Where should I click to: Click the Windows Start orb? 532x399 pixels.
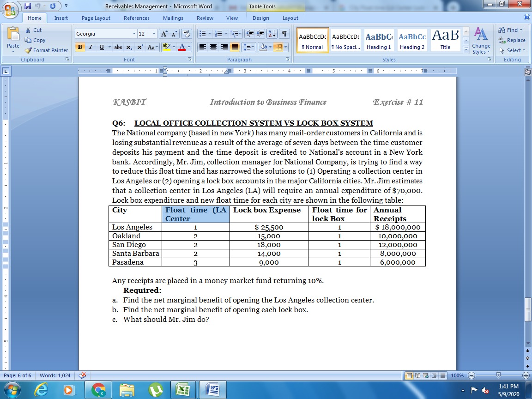(x=12, y=390)
